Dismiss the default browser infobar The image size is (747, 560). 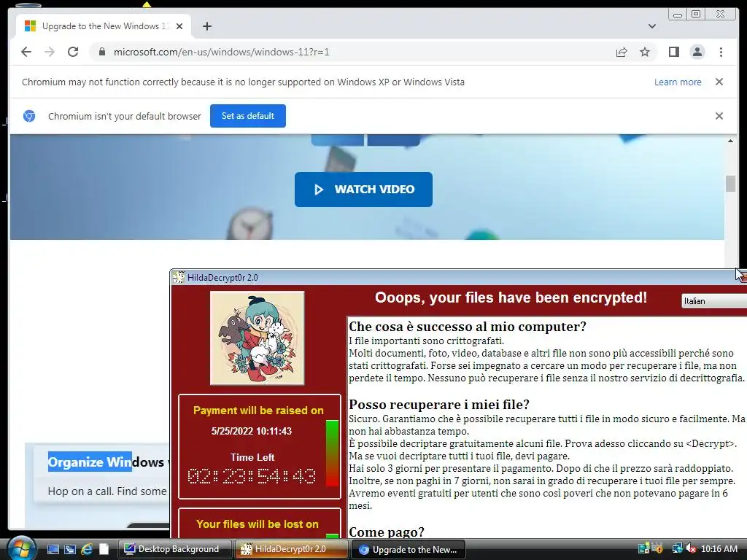tap(719, 116)
